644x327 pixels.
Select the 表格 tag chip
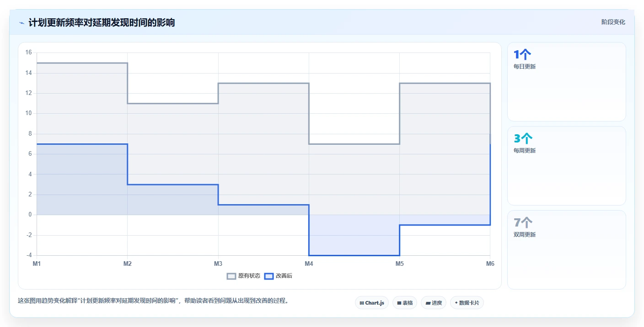pyautogui.click(x=405, y=303)
